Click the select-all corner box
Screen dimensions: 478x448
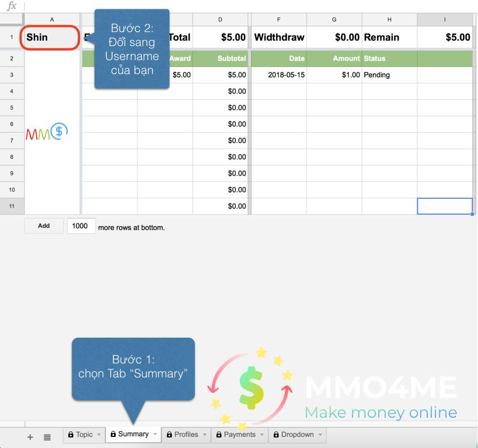12,19
